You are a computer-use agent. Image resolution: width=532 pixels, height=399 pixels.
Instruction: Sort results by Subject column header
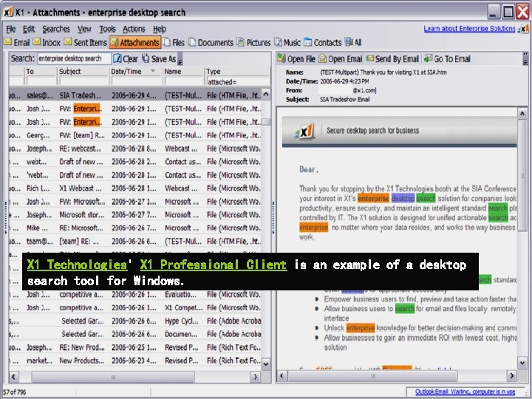pos(83,71)
